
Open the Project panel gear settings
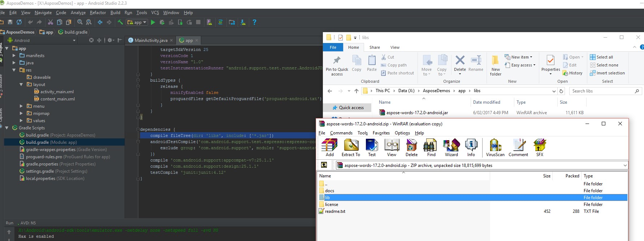(111, 40)
